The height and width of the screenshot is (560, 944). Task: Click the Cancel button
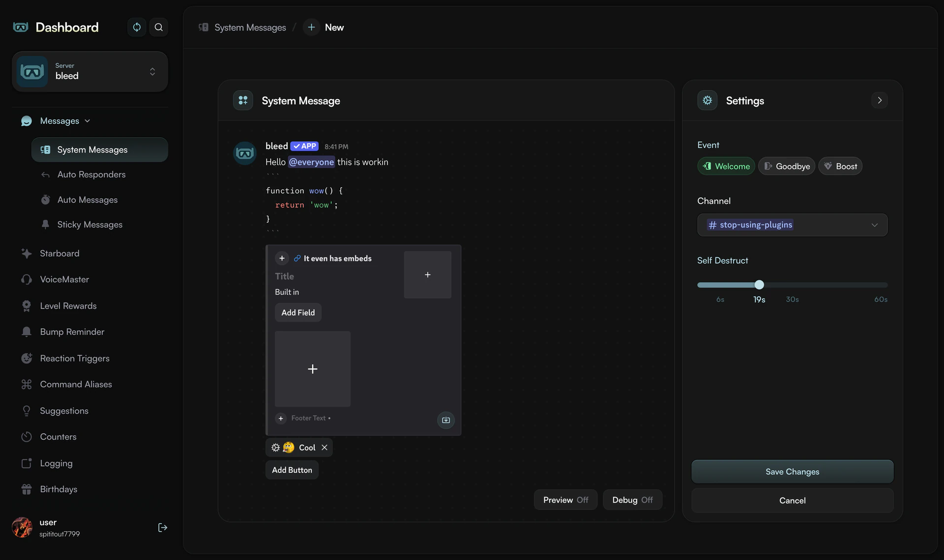pyautogui.click(x=792, y=501)
